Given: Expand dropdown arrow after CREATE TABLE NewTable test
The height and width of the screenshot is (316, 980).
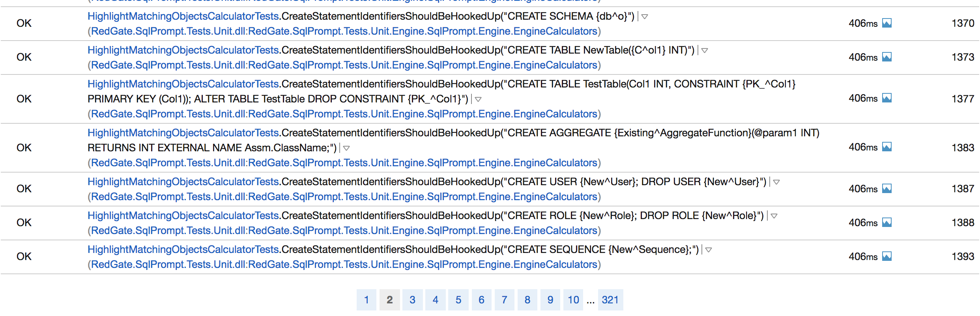Looking at the screenshot, I should pos(705,50).
